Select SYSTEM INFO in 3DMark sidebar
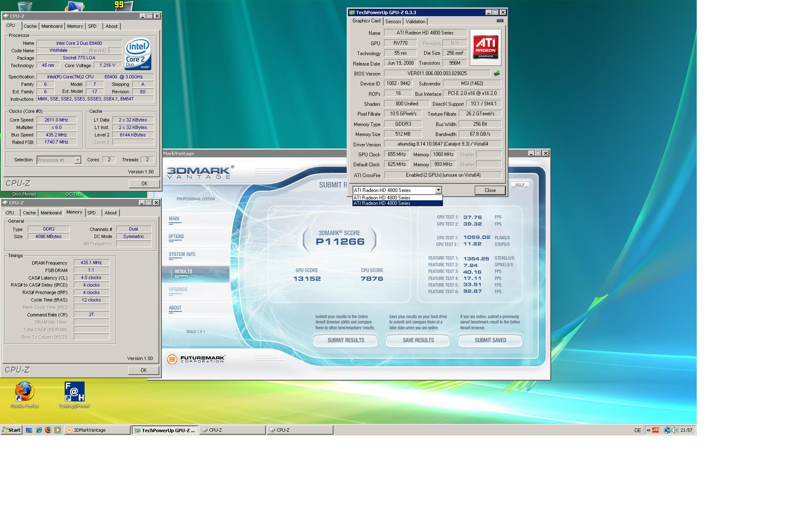This screenshot has width=812, height=513. (x=182, y=254)
